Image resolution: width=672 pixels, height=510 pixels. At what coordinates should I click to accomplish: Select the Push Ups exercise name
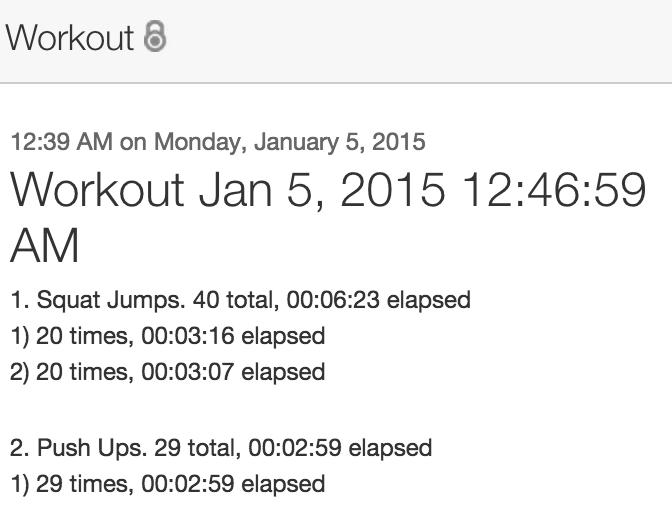point(85,447)
